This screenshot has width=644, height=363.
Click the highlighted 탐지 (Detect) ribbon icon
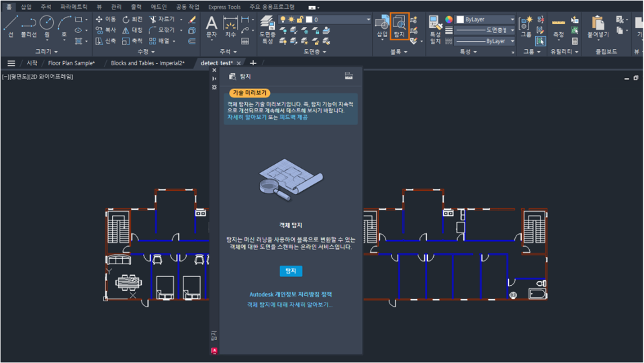point(399,26)
